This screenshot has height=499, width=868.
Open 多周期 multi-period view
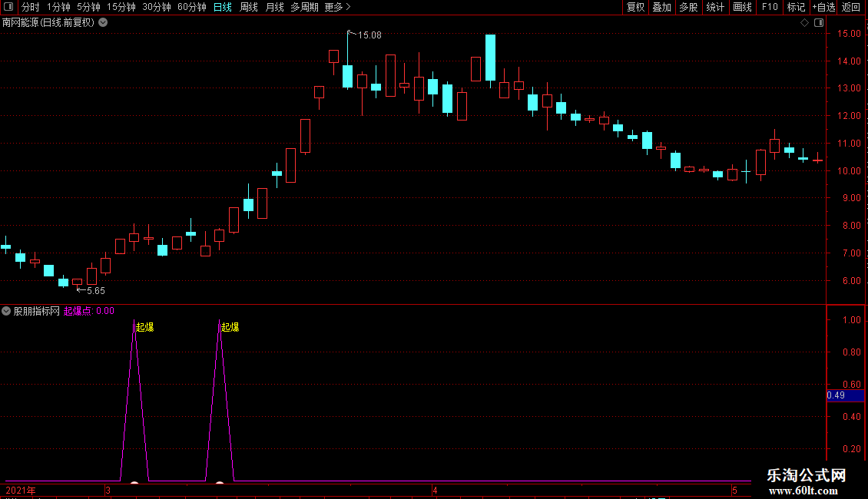[x=304, y=7]
